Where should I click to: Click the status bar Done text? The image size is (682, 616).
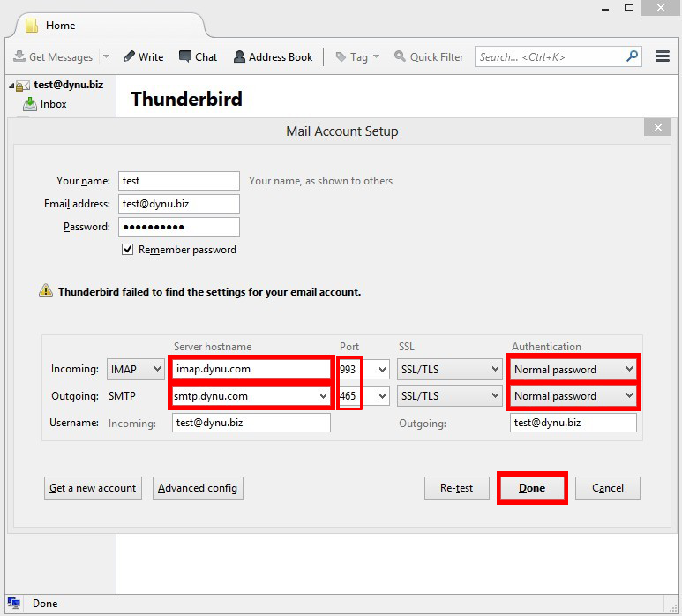tap(45, 604)
